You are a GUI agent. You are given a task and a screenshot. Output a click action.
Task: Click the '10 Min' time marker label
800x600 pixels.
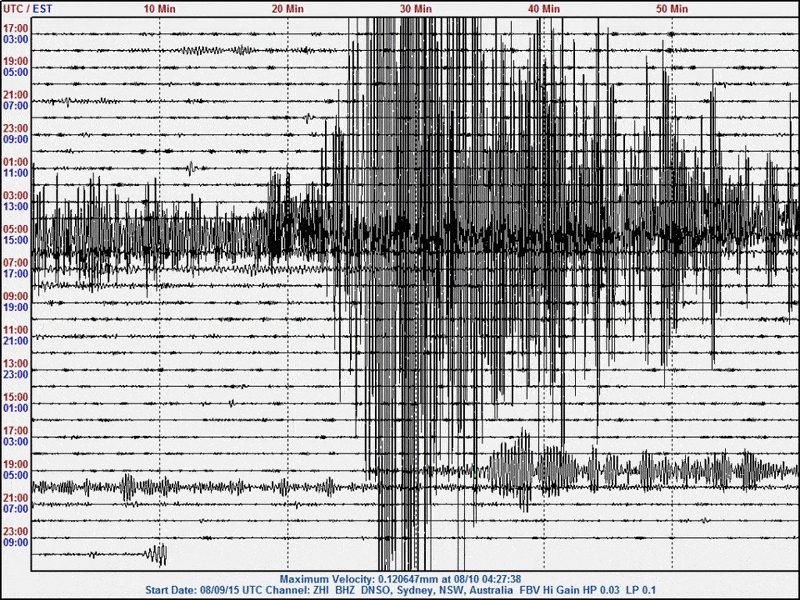coord(159,9)
